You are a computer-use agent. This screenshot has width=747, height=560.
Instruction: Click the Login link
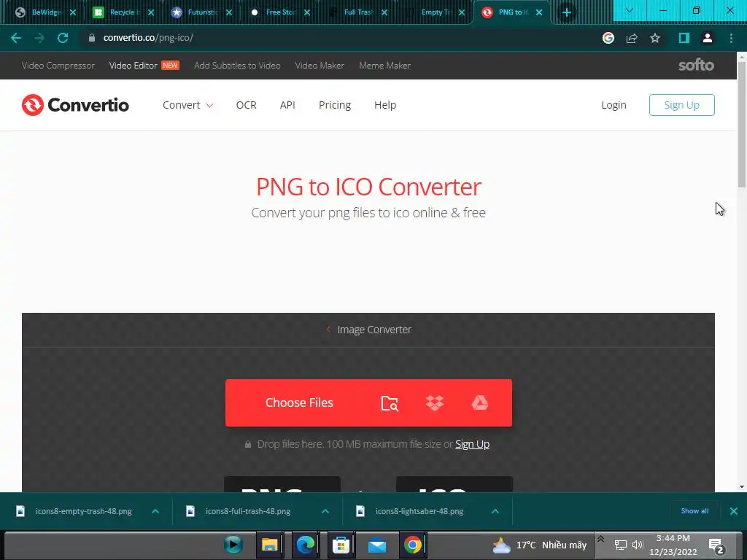tap(614, 105)
